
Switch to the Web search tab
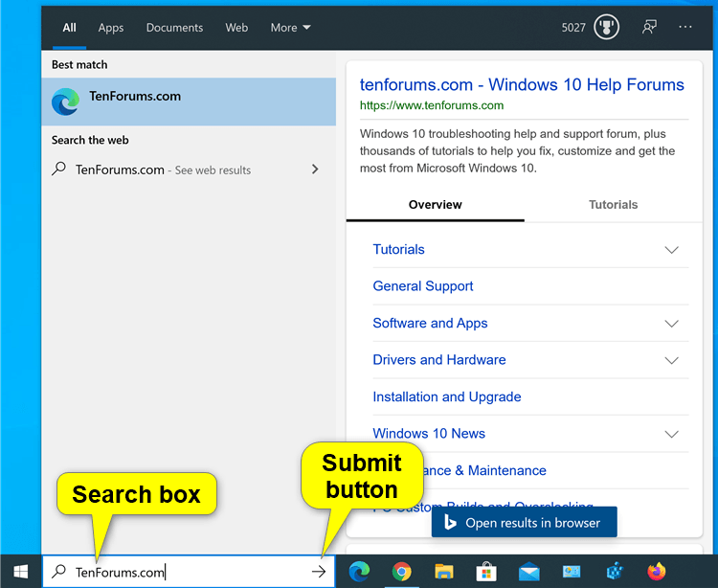coord(236,28)
